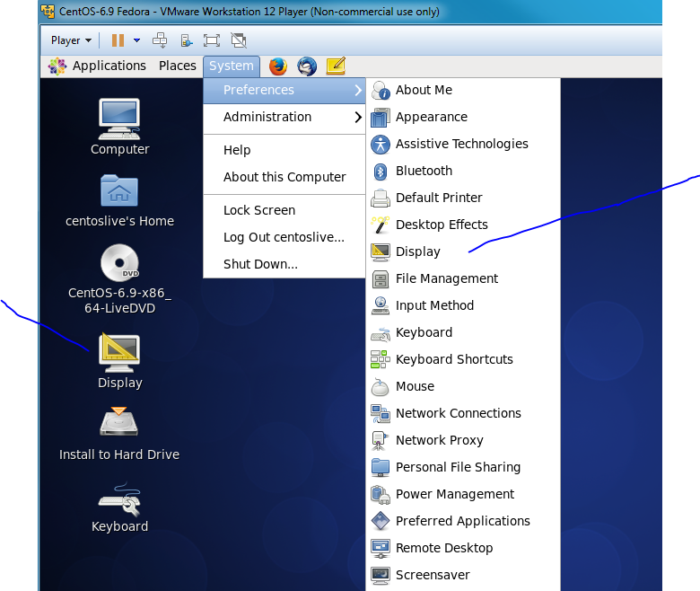Open Personal File Sharing preferences

click(463, 467)
